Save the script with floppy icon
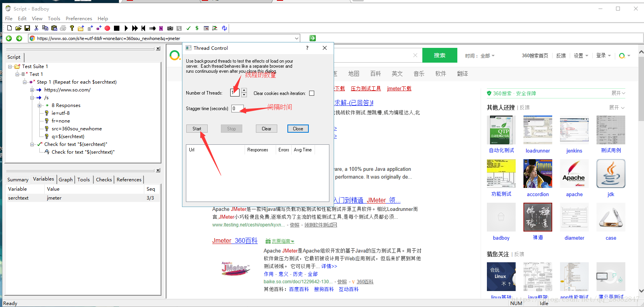Image resolution: width=644 pixels, height=307 pixels. coord(27,28)
